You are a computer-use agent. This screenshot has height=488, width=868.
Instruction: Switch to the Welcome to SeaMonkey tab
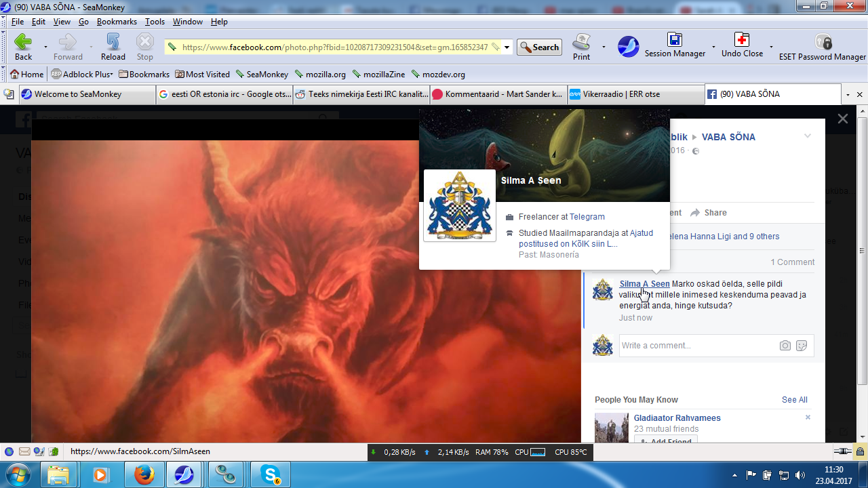click(86, 94)
